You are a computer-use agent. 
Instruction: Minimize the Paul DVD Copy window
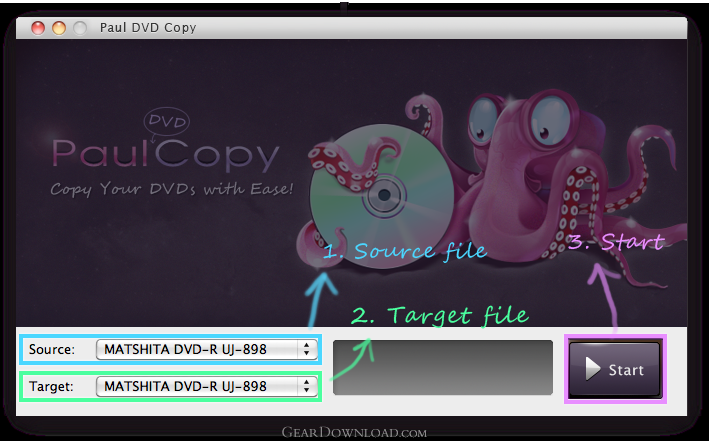click(x=59, y=28)
